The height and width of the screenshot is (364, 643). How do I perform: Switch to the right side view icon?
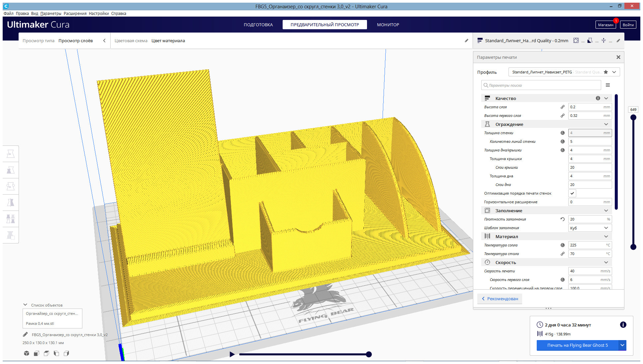click(x=66, y=353)
